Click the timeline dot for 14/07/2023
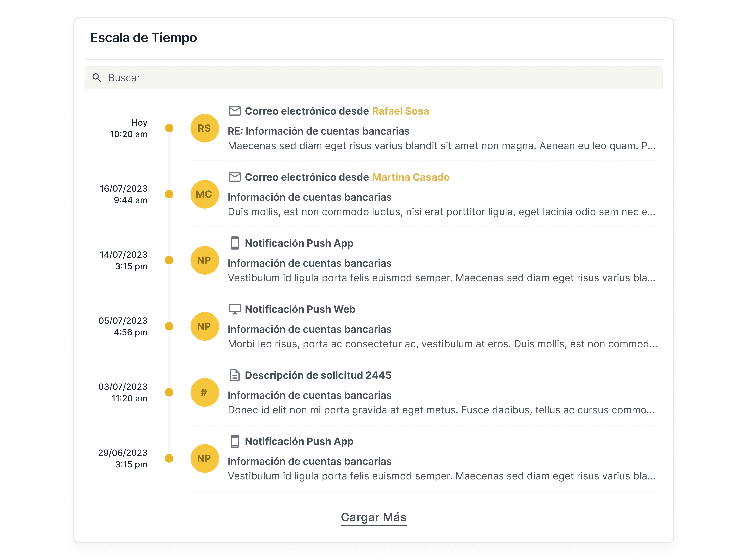The width and height of the screenshot is (747, 560). [169, 260]
